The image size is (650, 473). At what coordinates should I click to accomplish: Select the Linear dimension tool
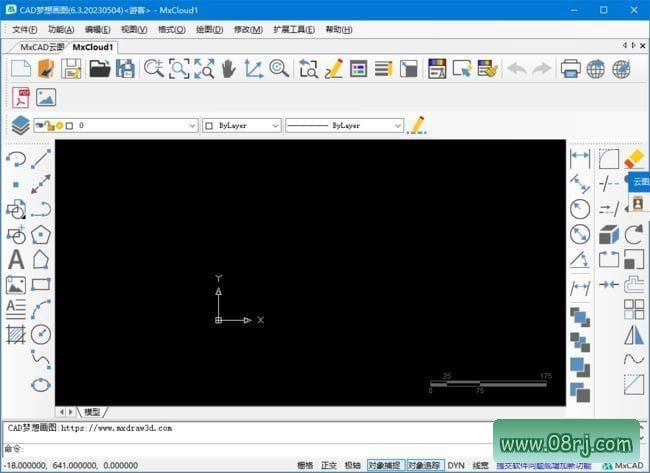click(580, 159)
